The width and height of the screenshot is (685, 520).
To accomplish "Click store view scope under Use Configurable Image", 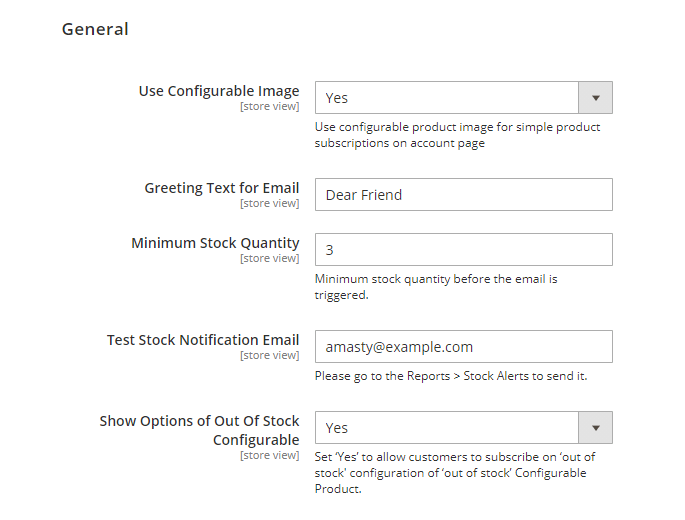I will [269, 106].
